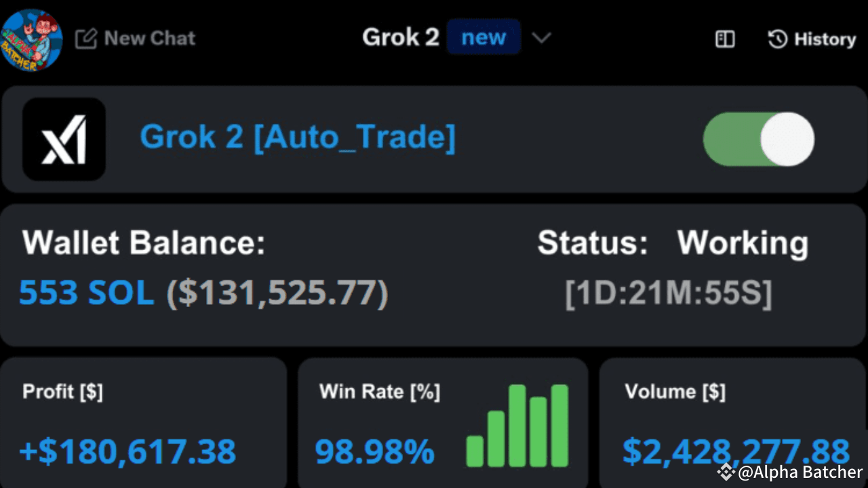The width and height of the screenshot is (868, 488).
Task: Click the blue 'new' badge label
Action: [x=484, y=37]
